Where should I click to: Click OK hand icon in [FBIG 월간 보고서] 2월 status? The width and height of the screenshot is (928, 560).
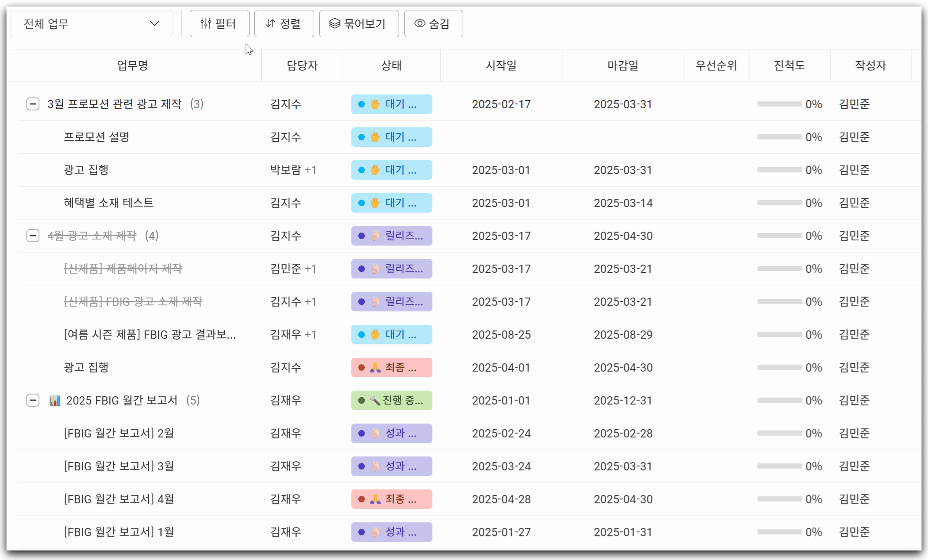pyautogui.click(x=375, y=433)
